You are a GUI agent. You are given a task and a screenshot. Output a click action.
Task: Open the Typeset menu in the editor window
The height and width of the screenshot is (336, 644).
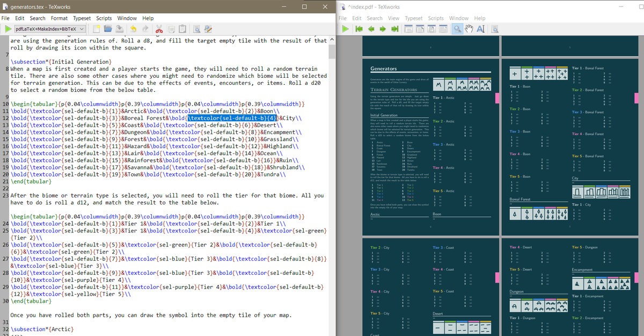(x=82, y=18)
